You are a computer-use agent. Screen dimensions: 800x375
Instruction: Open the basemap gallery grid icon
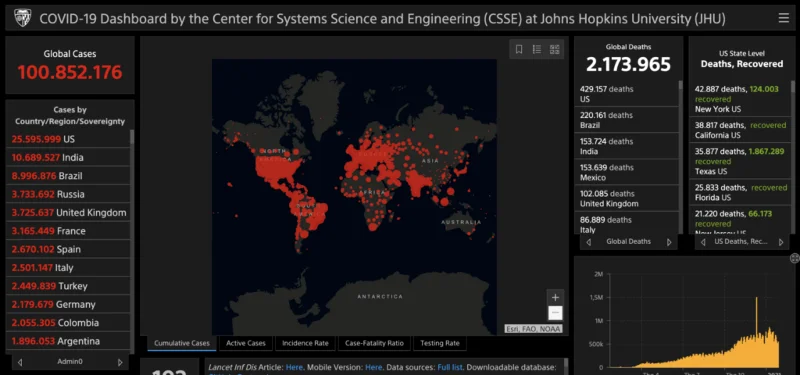coord(555,49)
